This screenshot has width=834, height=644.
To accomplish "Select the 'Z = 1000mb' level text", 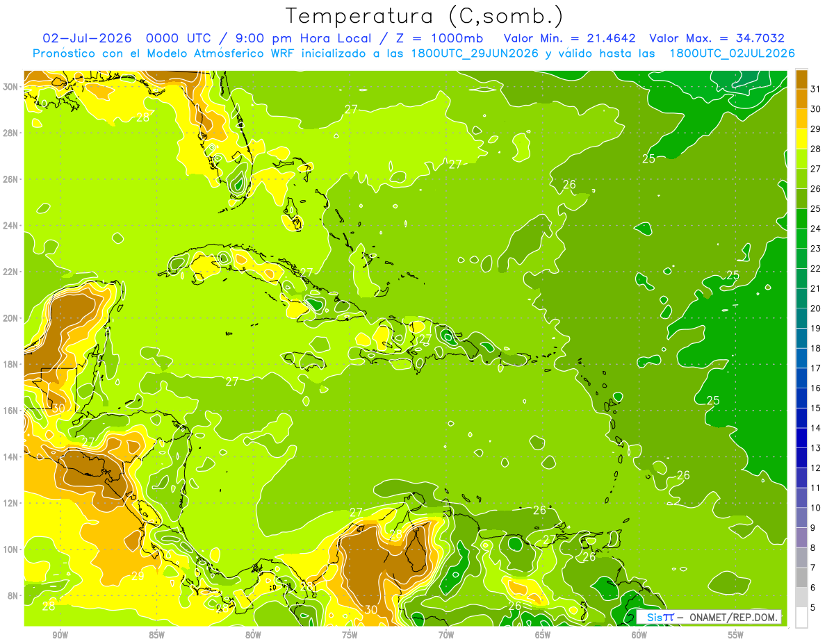I will [440, 38].
